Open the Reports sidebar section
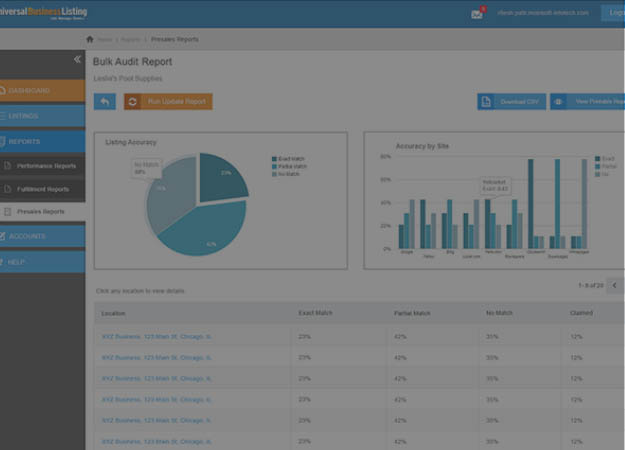 pos(43,141)
